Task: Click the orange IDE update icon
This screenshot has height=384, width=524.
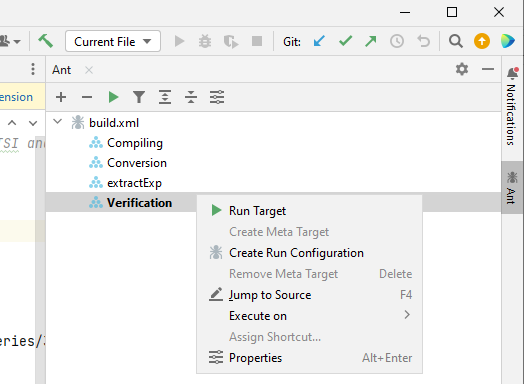Action: [482, 41]
